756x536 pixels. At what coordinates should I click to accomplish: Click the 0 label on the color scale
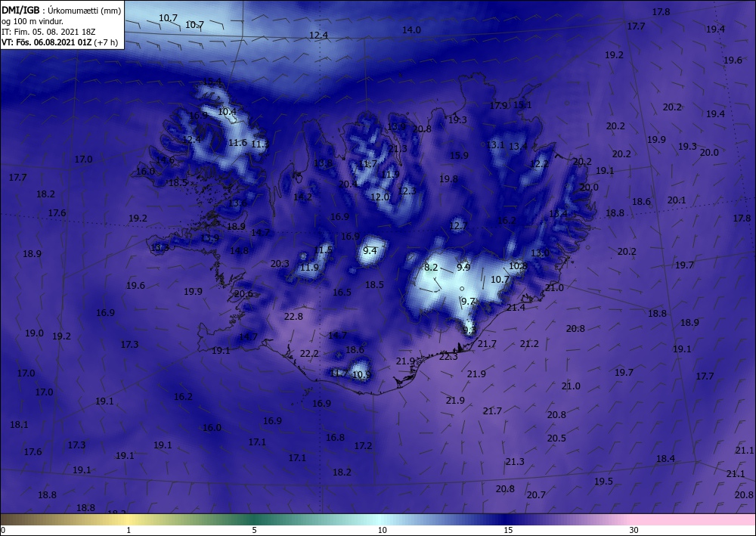(3, 530)
